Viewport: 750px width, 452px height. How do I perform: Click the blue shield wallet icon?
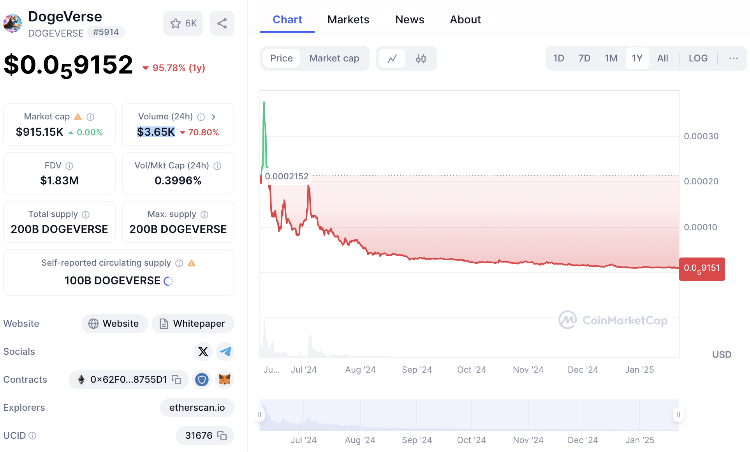pyautogui.click(x=202, y=380)
